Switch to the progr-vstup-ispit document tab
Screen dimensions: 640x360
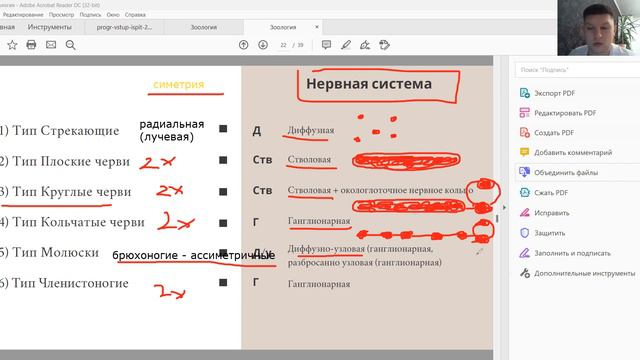tap(124, 27)
